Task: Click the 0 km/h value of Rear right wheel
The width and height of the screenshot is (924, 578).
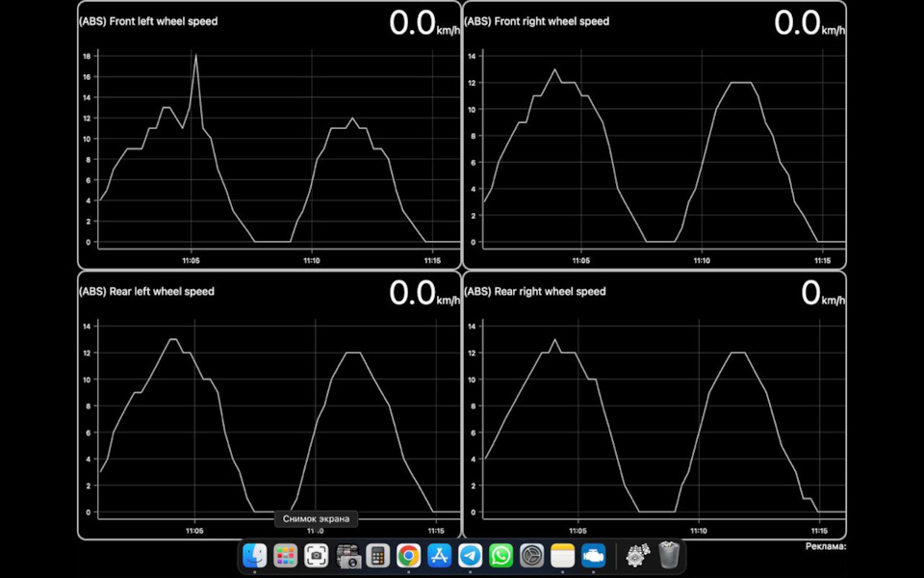Action: 823,293
